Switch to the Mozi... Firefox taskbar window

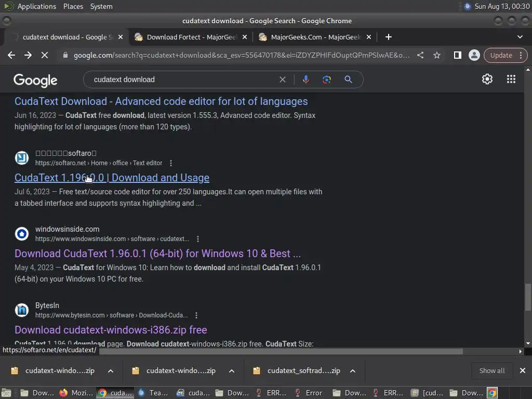click(77, 393)
